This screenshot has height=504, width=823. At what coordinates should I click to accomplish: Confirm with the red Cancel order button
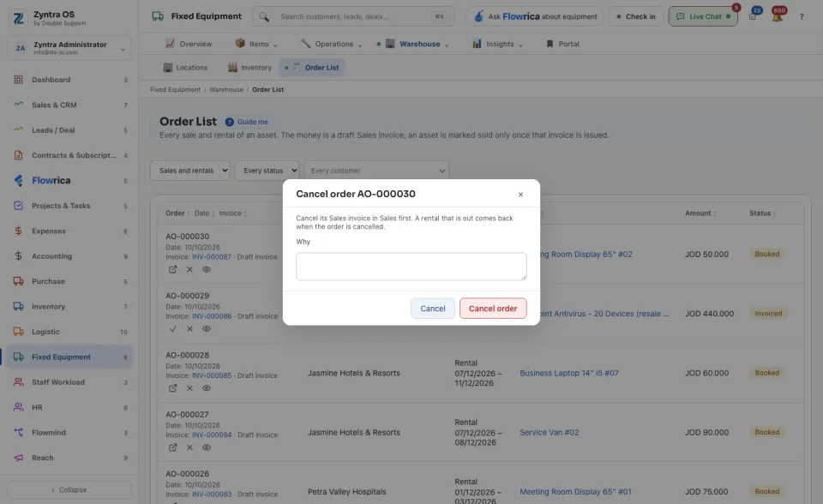coord(493,309)
